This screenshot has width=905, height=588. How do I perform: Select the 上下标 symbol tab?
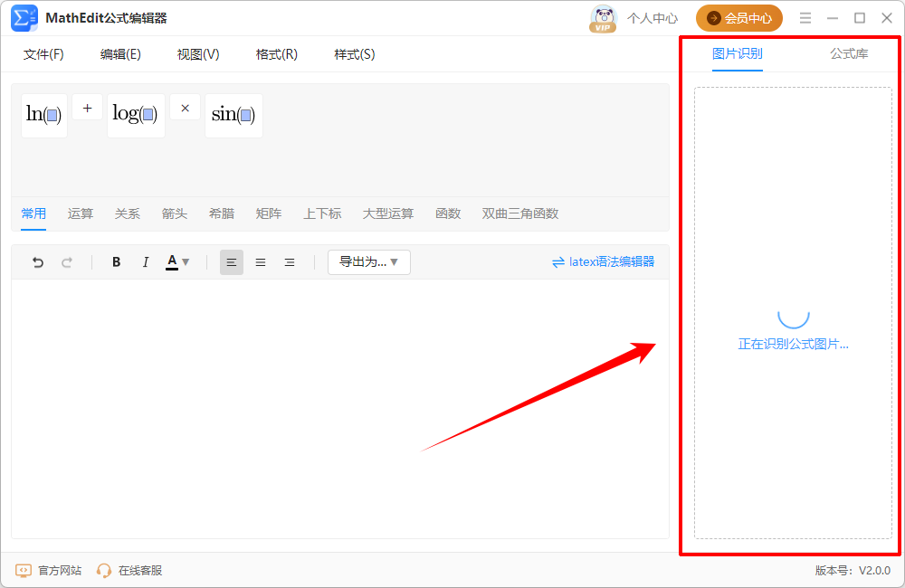pyautogui.click(x=323, y=213)
